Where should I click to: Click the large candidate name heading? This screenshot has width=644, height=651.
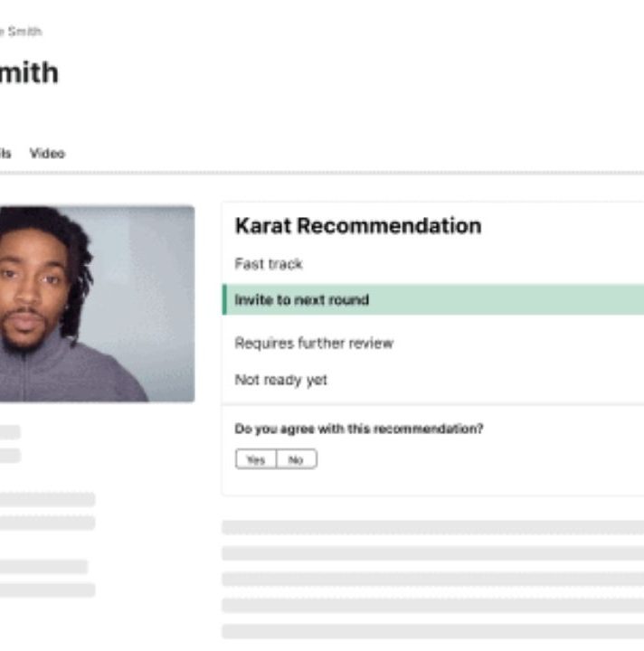click(x=29, y=73)
